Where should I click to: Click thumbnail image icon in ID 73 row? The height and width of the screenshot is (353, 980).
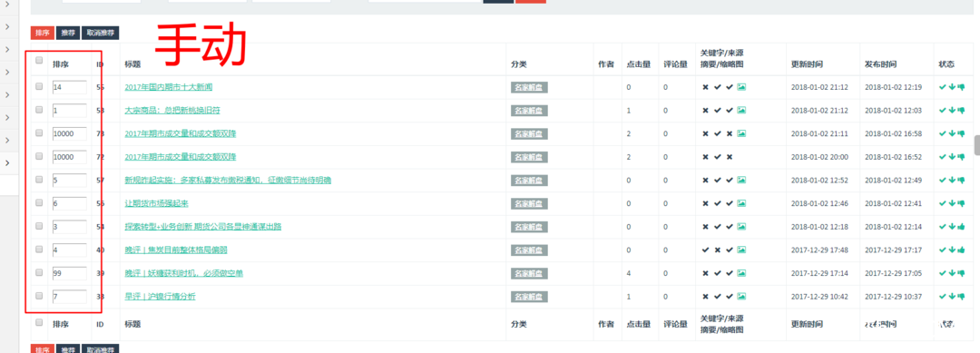click(x=741, y=133)
